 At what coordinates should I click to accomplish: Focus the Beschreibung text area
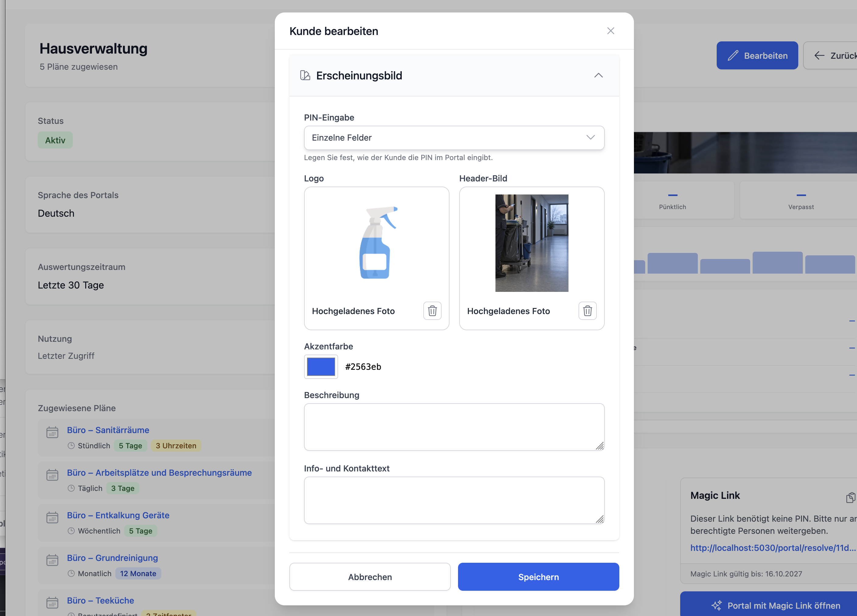(x=454, y=427)
